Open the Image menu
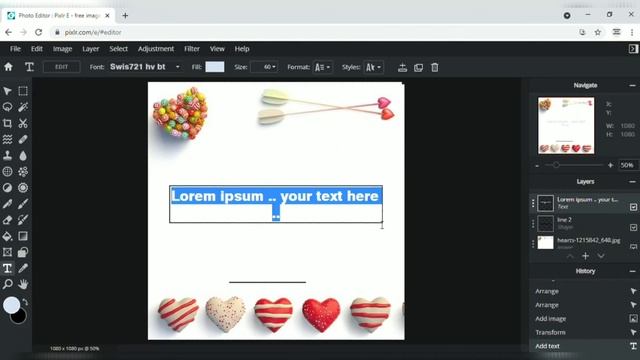Screen dimensions: 640x360 [62, 49]
